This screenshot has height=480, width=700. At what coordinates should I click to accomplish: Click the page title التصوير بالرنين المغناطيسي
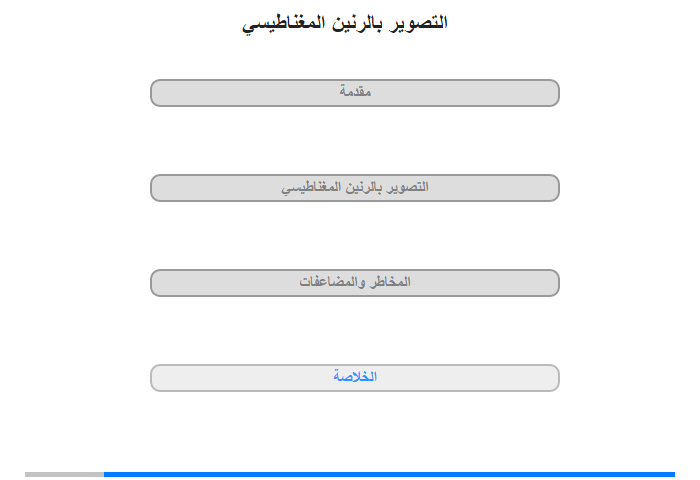point(345,23)
